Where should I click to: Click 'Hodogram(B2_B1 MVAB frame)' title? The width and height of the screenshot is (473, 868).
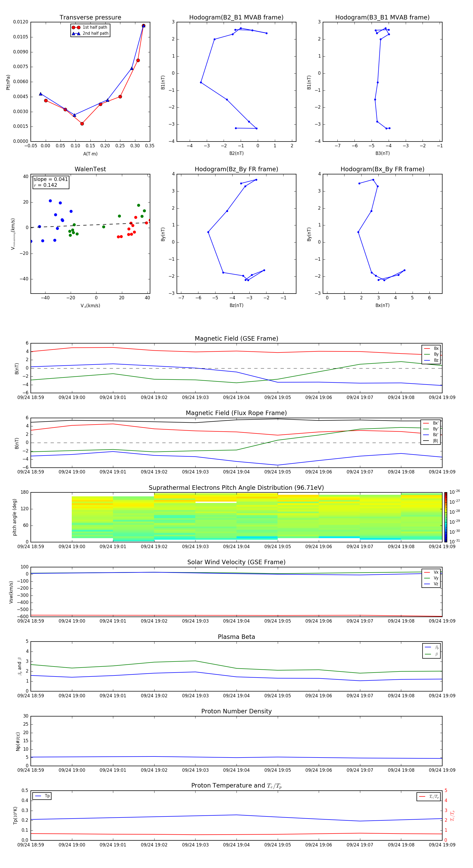coord(236,18)
